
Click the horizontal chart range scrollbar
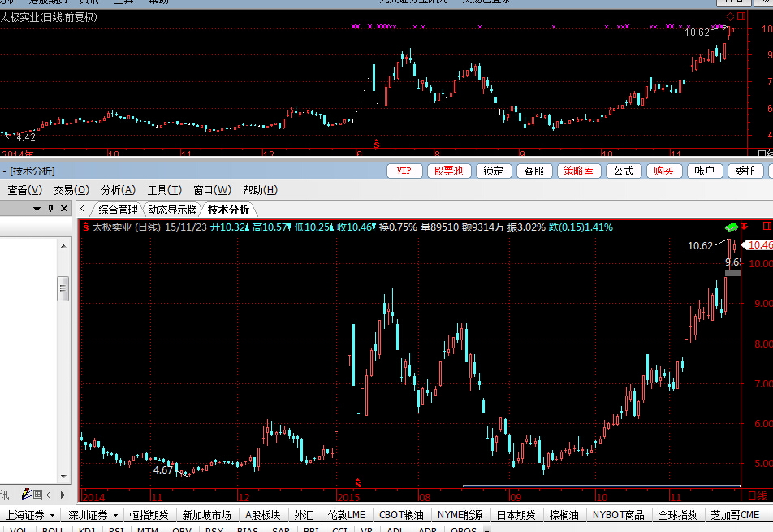pyautogui.click(x=601, y=487)
